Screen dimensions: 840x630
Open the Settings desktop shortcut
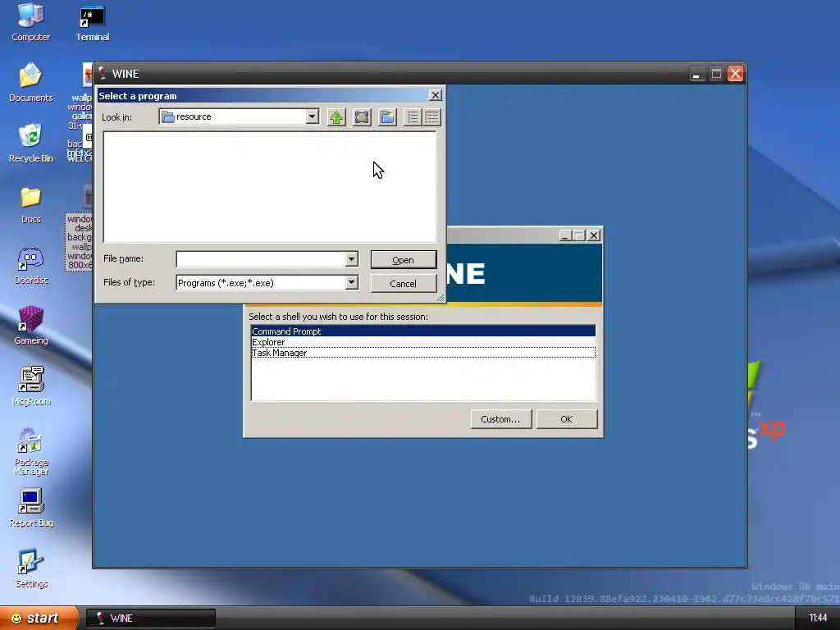click(x=30, y=569)
